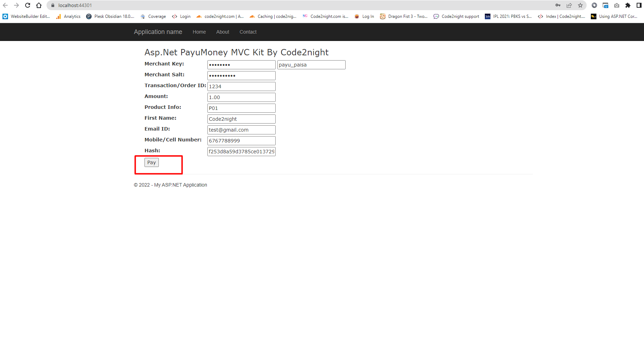Go to browser home icon
644x342 pixels.
(x=39, y=5)
